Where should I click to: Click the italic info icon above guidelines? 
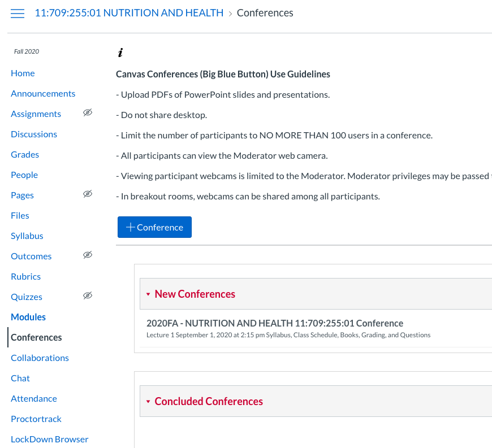coord(120,53)
